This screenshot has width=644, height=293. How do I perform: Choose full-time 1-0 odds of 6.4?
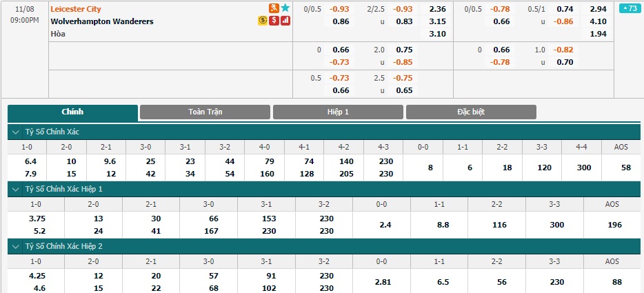(x=30, y=161)
